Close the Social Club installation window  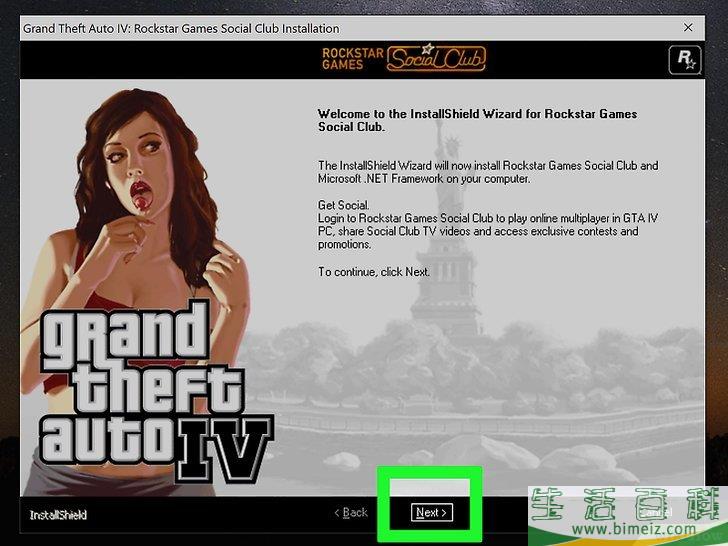(688, 28)
